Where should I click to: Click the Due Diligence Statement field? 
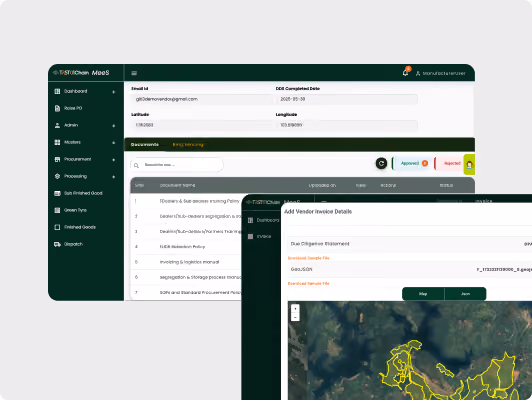(x=410, y=244)
